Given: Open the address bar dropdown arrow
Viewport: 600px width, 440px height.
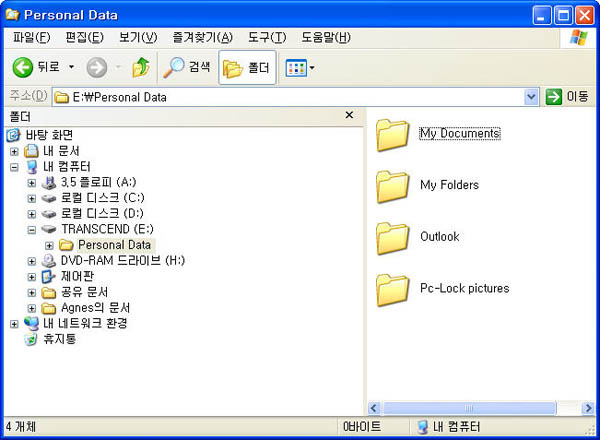Looking at the screenshot, I should 531,97.
